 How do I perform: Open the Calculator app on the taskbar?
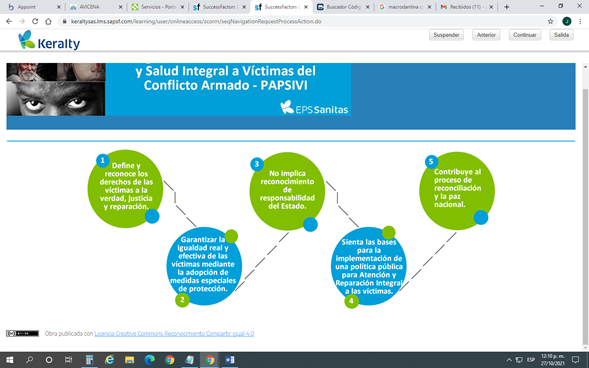[89, 360]
